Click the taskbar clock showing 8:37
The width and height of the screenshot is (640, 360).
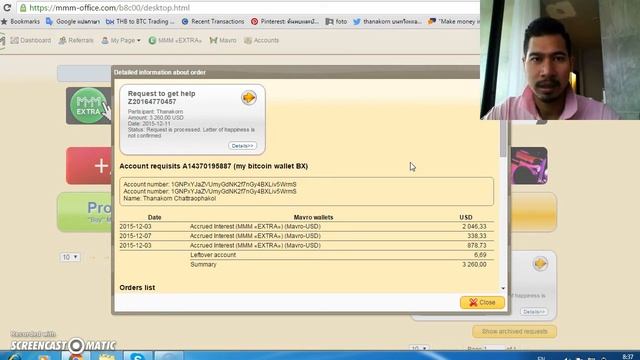[628, 357]
